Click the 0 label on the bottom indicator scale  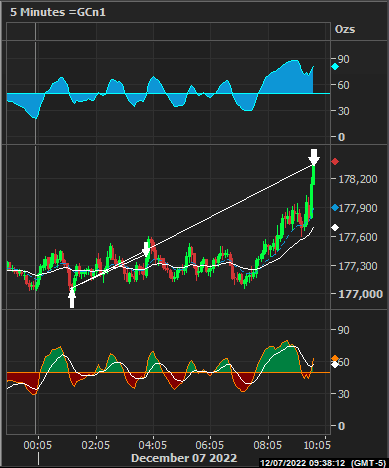(341, 426)
